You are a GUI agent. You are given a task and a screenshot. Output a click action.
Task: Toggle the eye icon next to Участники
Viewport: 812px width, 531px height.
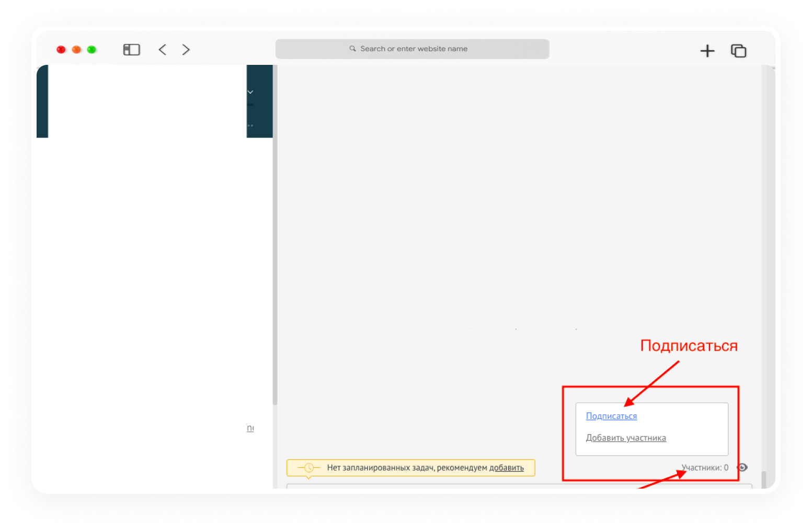pyautogui.click(x=742, y=468)
